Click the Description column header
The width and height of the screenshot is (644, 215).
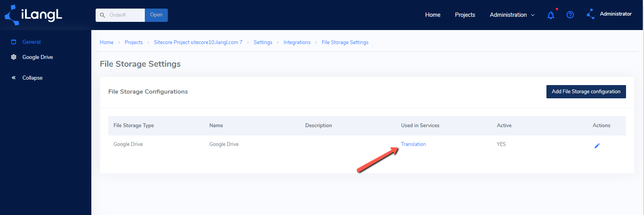click(x=318, y=126)
